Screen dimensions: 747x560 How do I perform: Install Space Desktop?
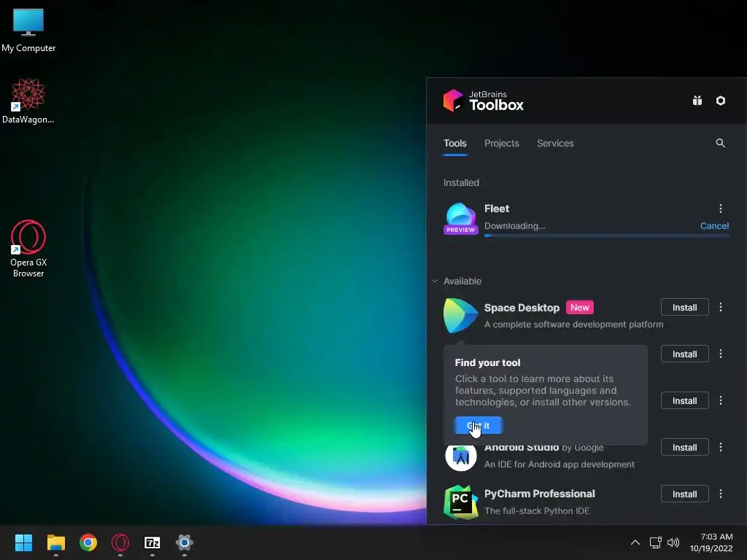point(684,307)
